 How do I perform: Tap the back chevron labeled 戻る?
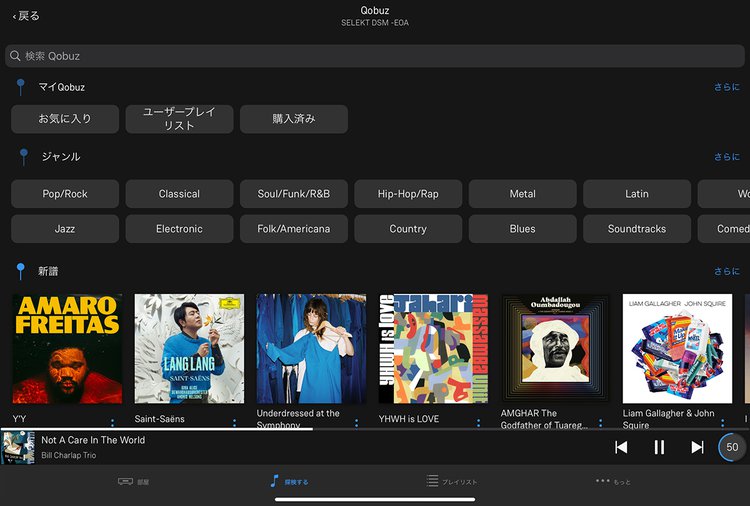tap(26, 16)
